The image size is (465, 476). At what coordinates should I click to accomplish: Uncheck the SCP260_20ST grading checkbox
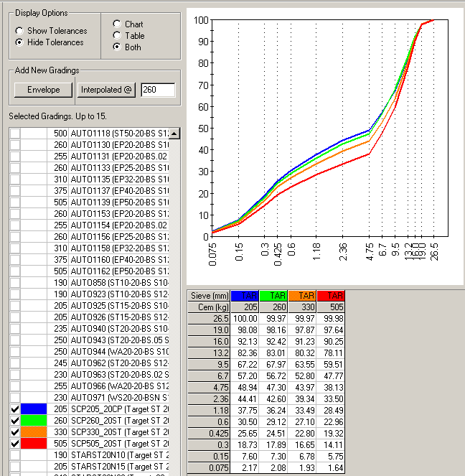(x=15, y=420)
